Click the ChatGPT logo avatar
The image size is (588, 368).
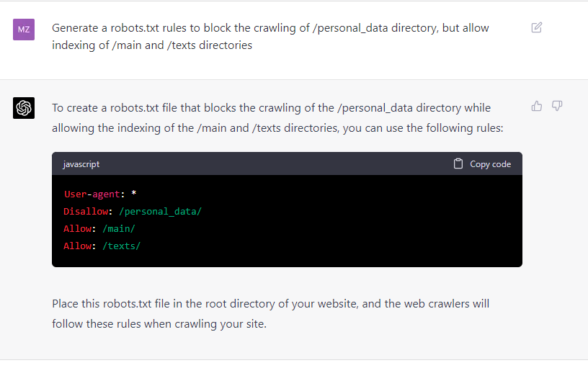click(24, 108)
